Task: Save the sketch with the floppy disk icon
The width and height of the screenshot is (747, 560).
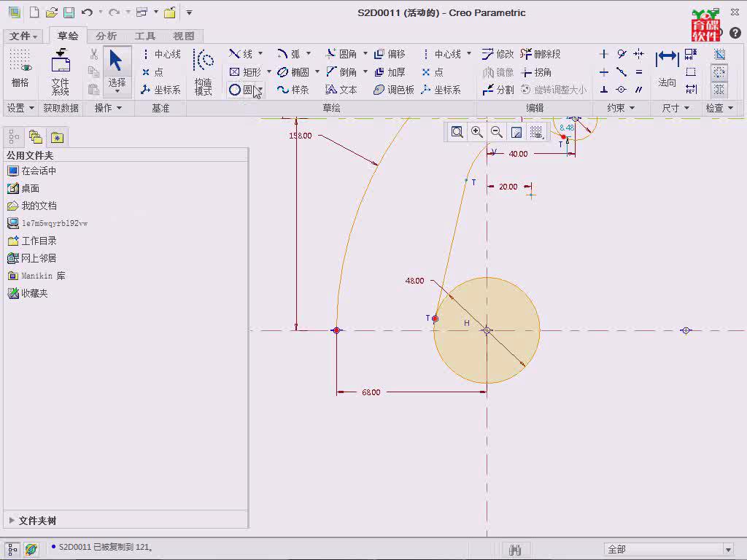Action: 69,12
